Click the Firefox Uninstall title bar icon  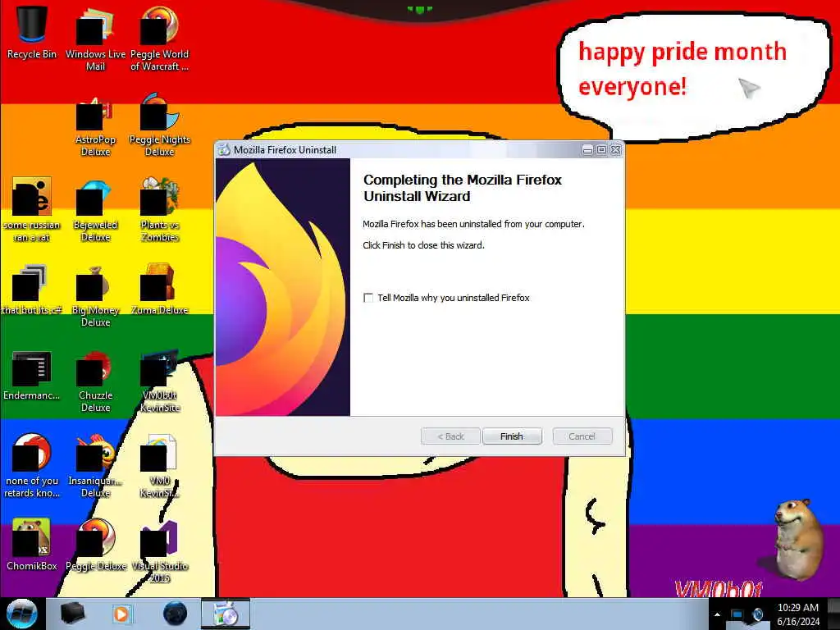click(x=224, y=150)
